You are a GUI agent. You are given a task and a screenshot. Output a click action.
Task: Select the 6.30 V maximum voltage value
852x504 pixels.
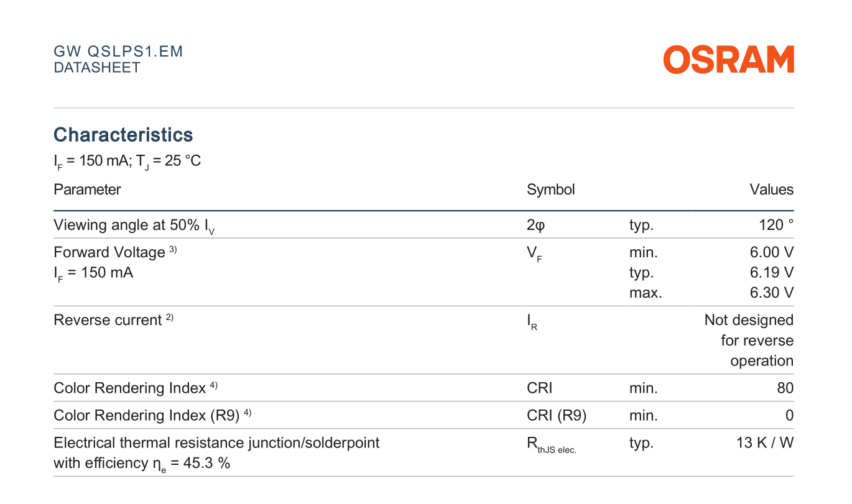772,293
